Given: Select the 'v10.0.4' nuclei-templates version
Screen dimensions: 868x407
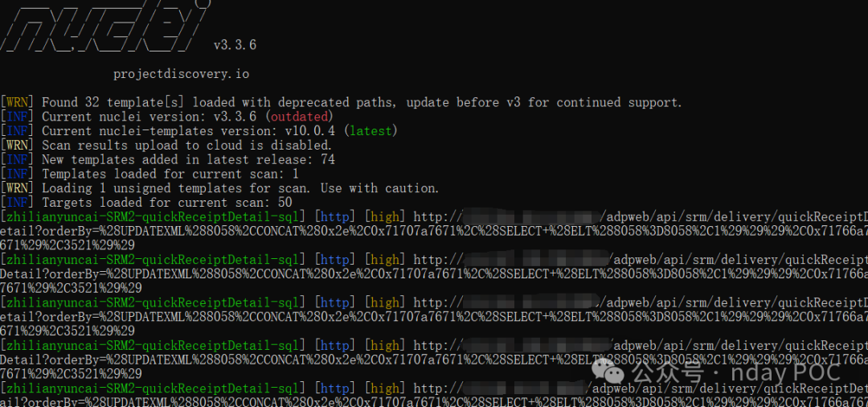Looking at the screenshot, I should point(310,131).
